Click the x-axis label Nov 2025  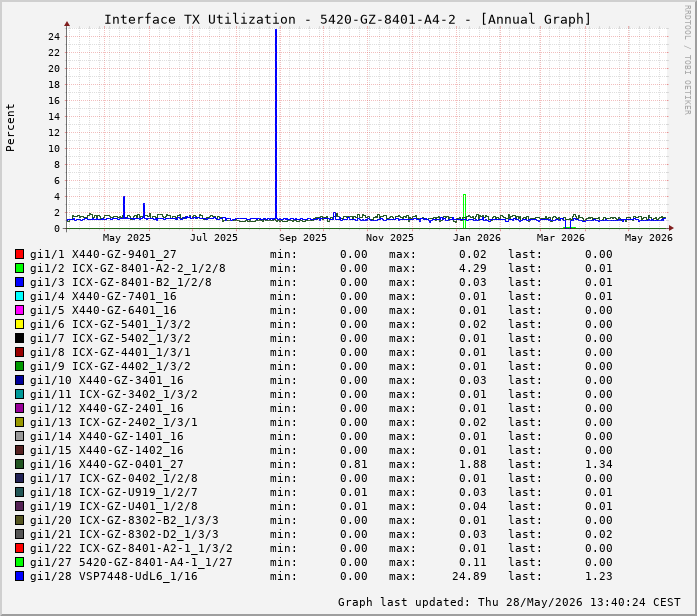(390, 238)
